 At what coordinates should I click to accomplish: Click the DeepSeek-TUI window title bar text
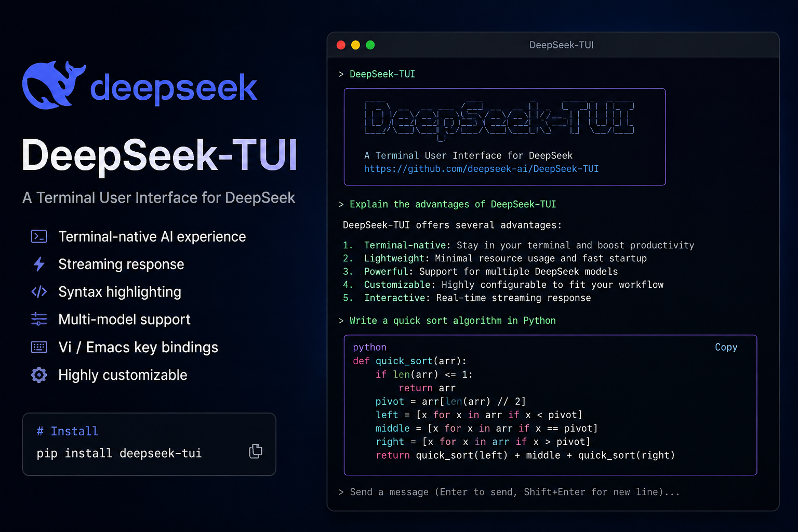click(x=561, y=45)
